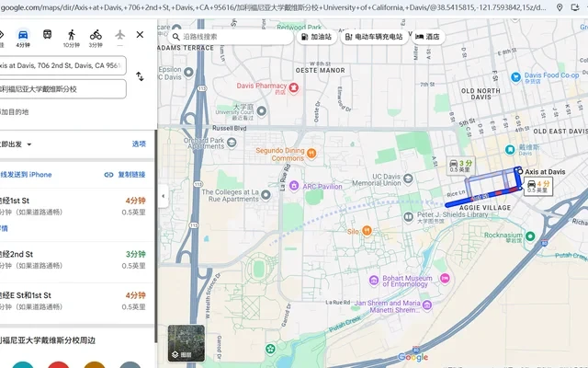Click Rocknasium gym pin
The height and width of the screenshot is (368, 588).
530,236
